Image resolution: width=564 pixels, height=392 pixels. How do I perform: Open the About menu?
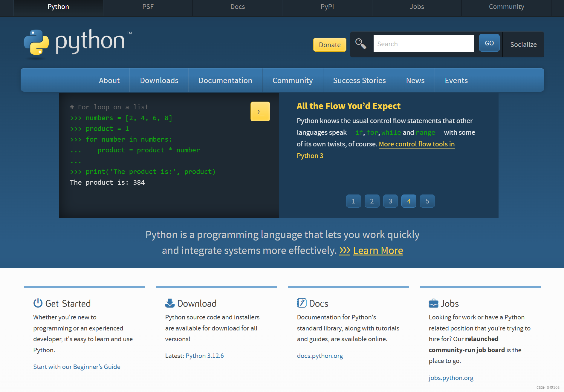click(x=109, y=80)
